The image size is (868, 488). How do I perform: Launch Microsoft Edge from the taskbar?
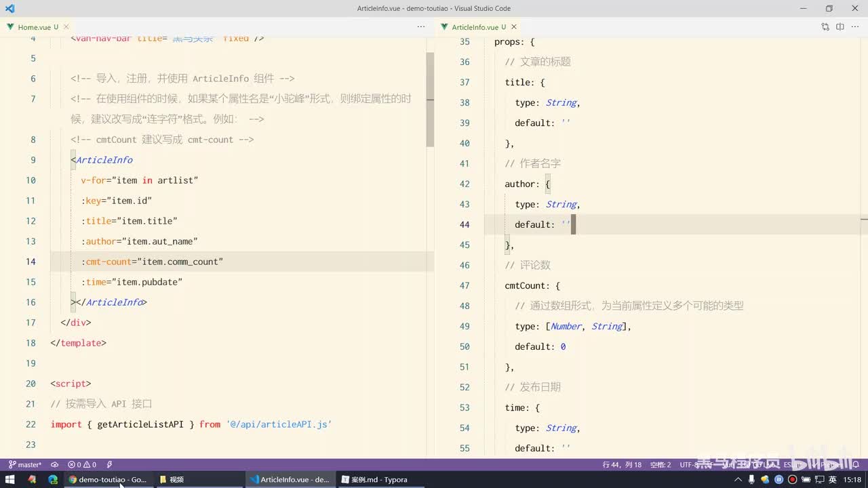click(x=53, y=479)
